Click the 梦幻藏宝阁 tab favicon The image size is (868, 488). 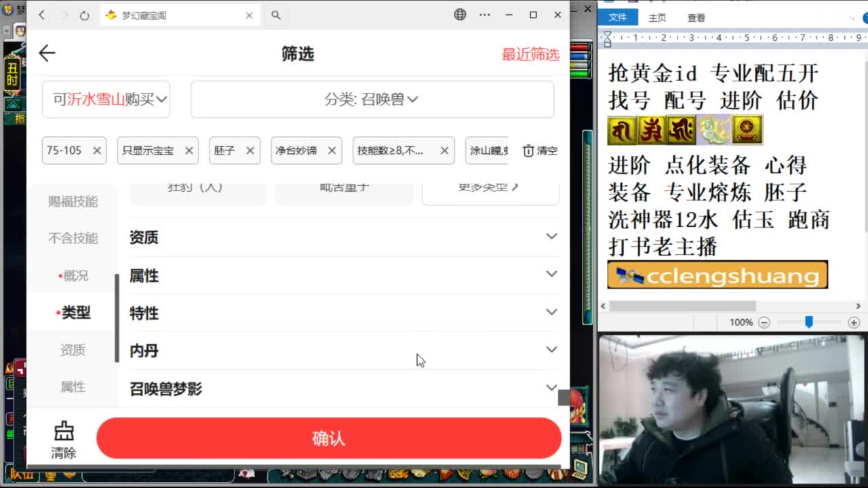pyautogui.click(x=111, y=15)
